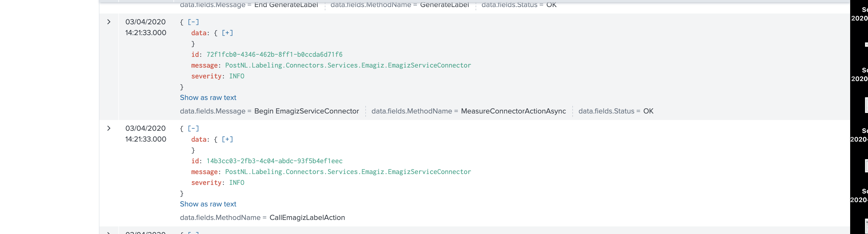Select MeasureConnectorActionAsync method name value
Screen dimensions: 868x234
pos(513,111)
